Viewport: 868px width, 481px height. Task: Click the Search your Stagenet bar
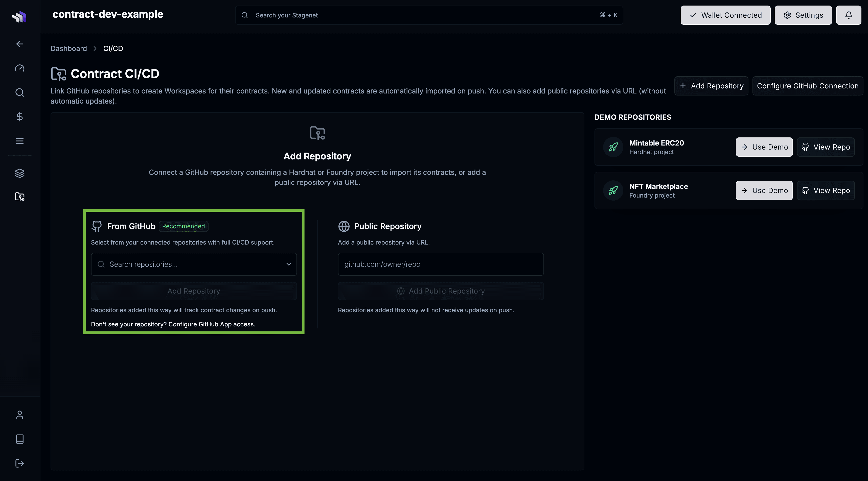tap(428, 15)
